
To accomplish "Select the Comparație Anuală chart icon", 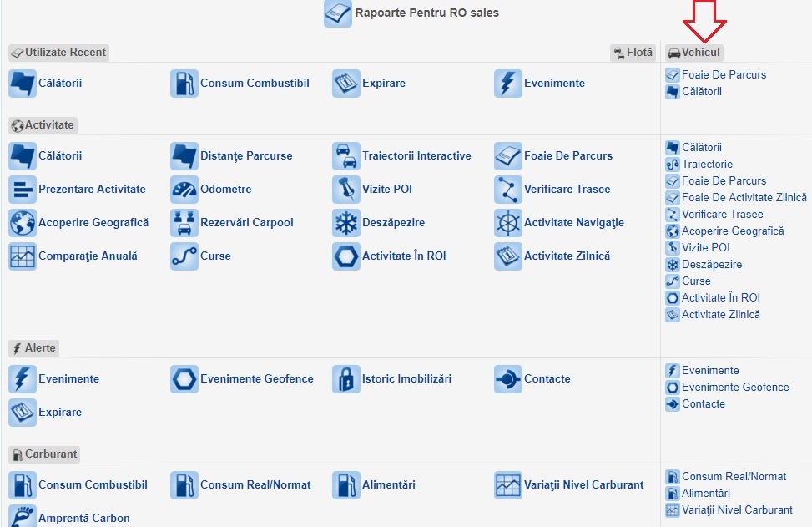I will pyautogui.click(x=22, y=256).
